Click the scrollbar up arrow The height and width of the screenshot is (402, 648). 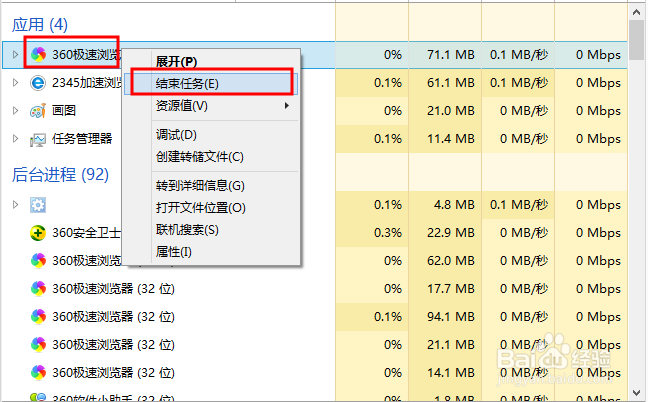pyautogui.click(x=636, y=12)
